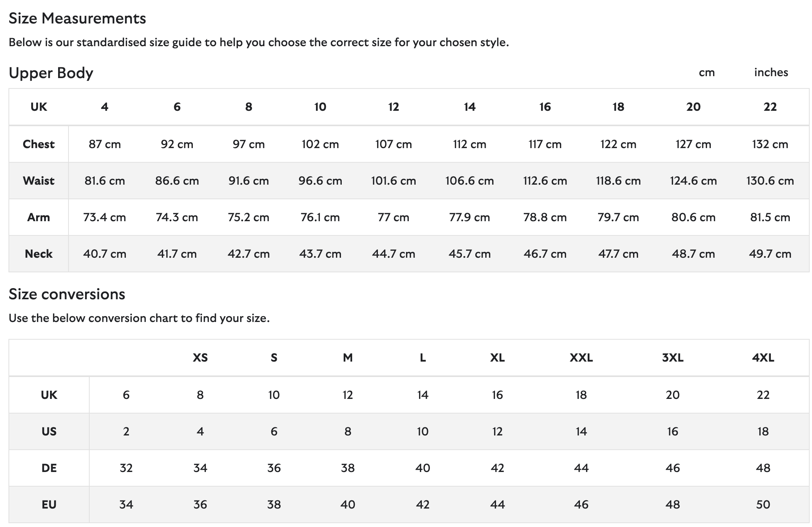Click the XXL column header
Image resolution: width=812 pixels, height=527 pixels.
pyautogui.click(x=581, y=358)
